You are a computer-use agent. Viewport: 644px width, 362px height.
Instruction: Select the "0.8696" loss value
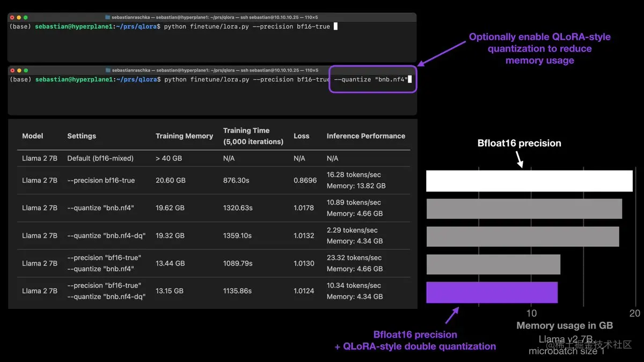305,181
